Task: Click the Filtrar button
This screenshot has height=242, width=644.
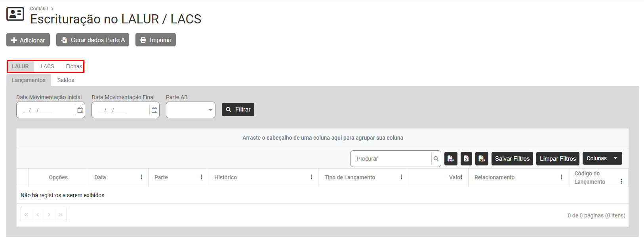Action: (x=238, y=109)
